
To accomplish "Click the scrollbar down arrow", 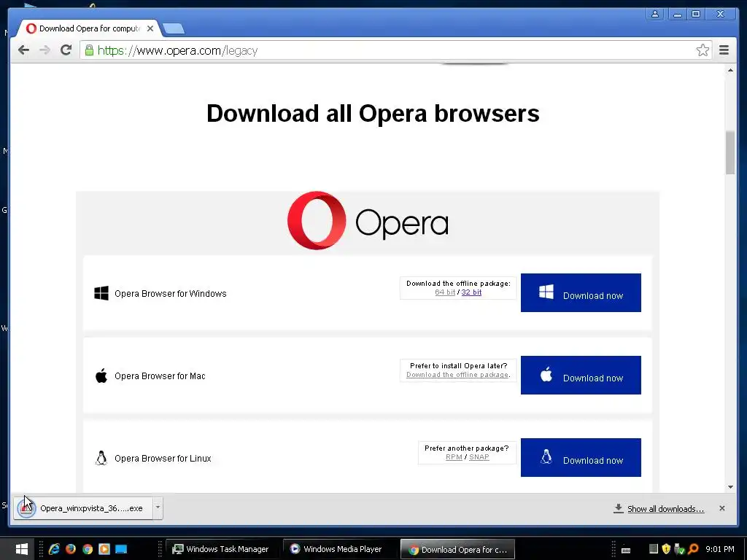I will tap(729, 486).
